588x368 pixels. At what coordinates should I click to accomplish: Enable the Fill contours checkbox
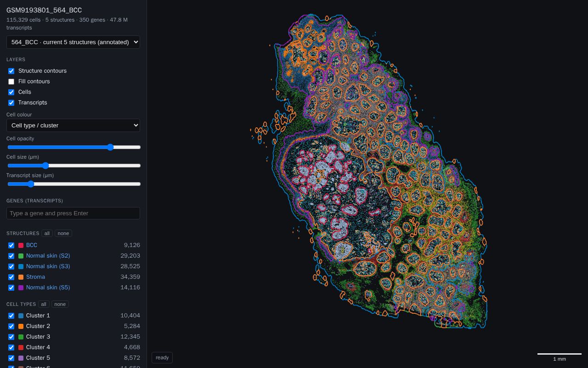(x=11, y=81)
